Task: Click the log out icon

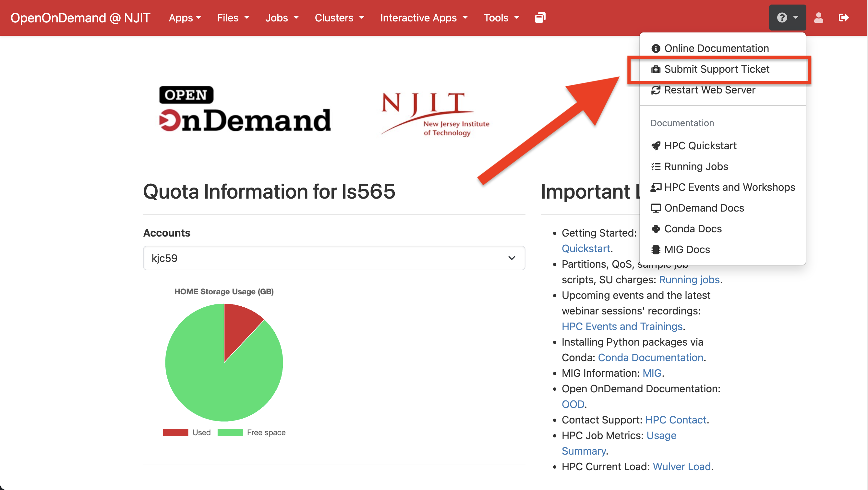Action: pos(843,18)
